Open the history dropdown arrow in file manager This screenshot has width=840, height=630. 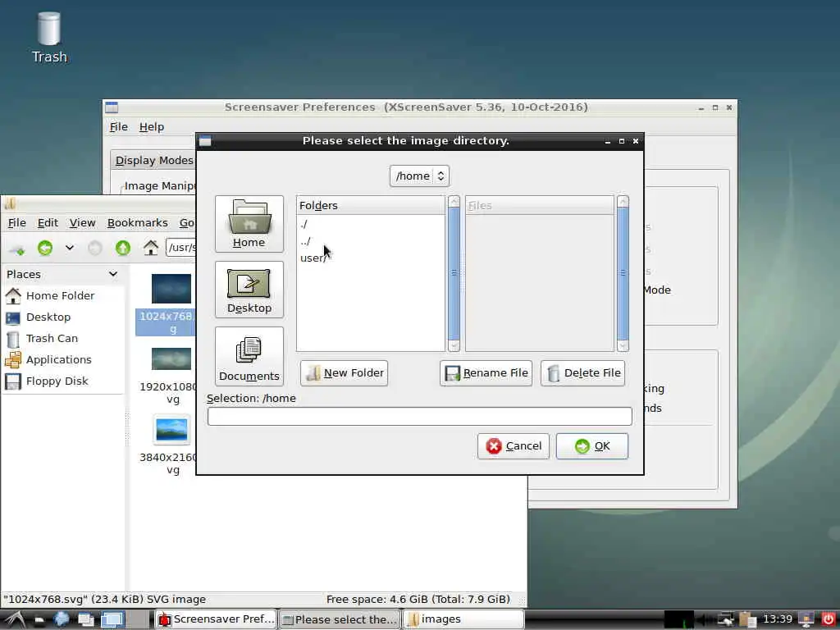coord(70,248)
